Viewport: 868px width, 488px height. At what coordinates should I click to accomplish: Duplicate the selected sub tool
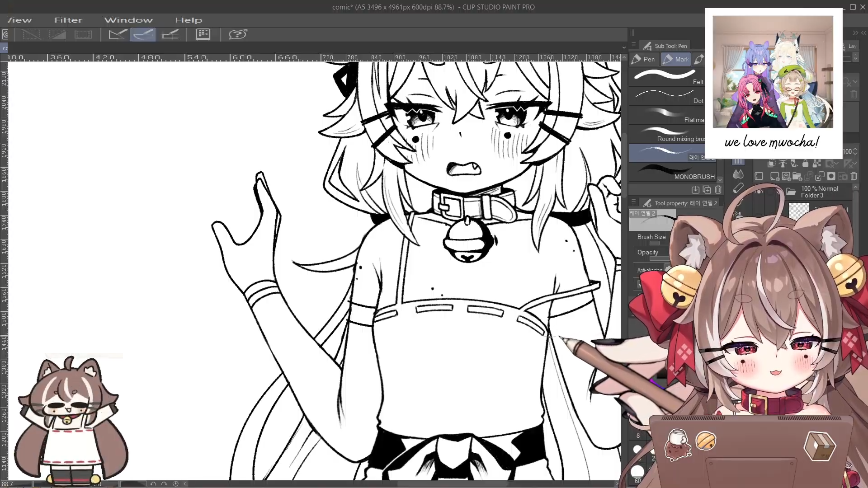click(x=707, y=190)
